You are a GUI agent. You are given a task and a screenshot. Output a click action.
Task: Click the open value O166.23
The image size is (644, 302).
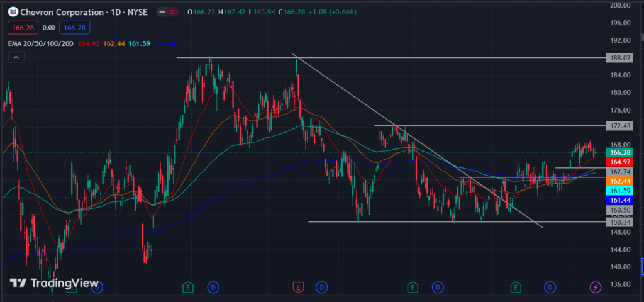pyautogui.click(x=201, y=12)
